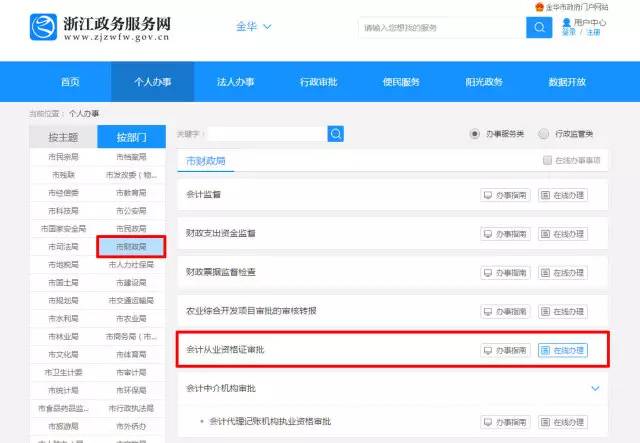The image size is (640, 443).
Task: Select 市民政局 in department list
Action: (131, 229)
